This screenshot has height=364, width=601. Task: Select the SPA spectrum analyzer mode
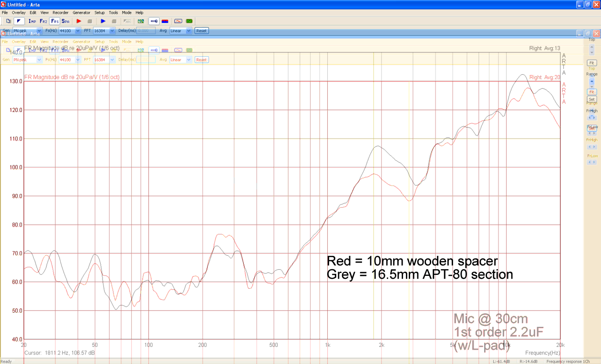coord(65,21)
